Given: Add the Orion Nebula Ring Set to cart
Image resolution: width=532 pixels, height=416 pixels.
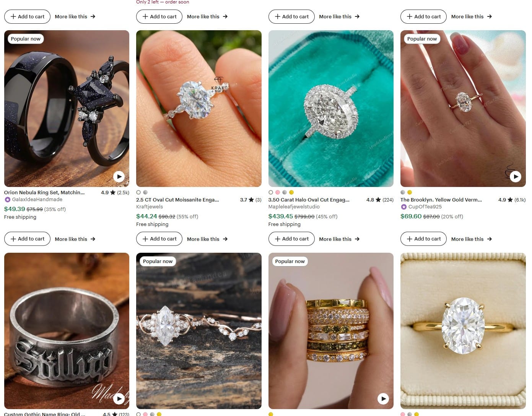Looking at the screenshot, I should pyautogui.click(x=27, y=239).
